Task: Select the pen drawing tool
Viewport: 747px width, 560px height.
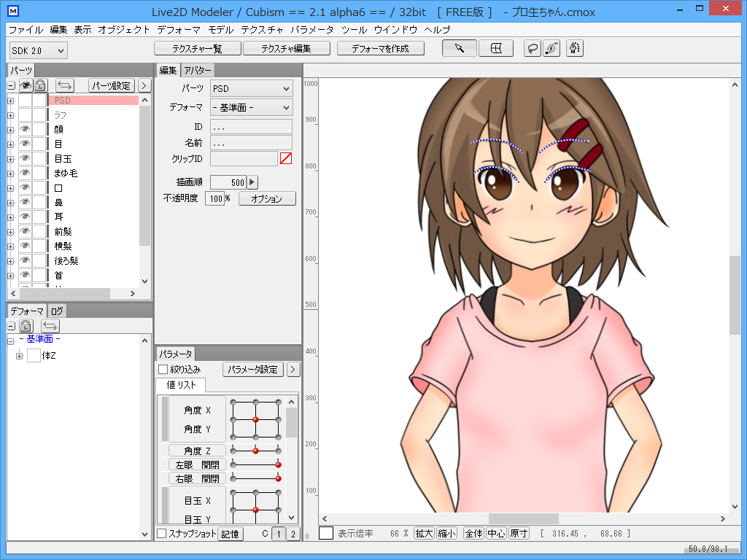Action: click(574, 48)
